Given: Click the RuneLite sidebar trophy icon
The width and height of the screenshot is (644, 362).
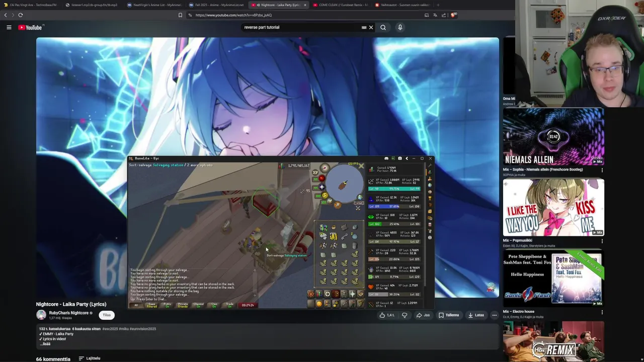Looking at the screenshot, I should pos(430,198).
